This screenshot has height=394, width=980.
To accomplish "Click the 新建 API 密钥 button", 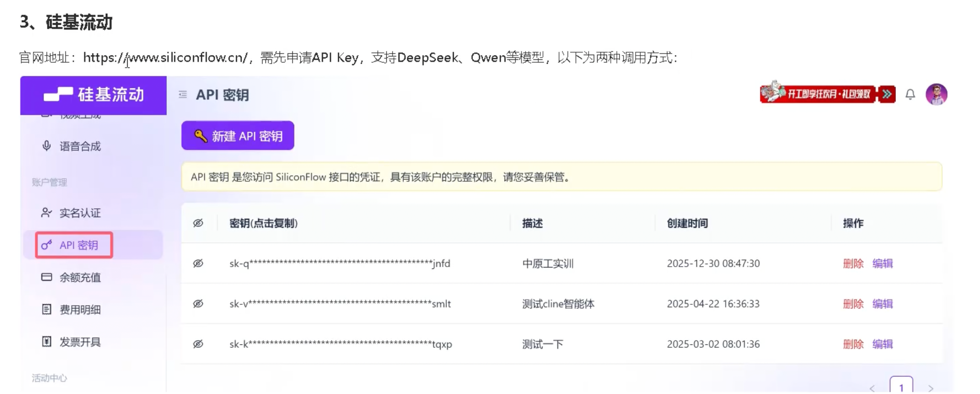I will pyautogui.click(x=238, y=135).
